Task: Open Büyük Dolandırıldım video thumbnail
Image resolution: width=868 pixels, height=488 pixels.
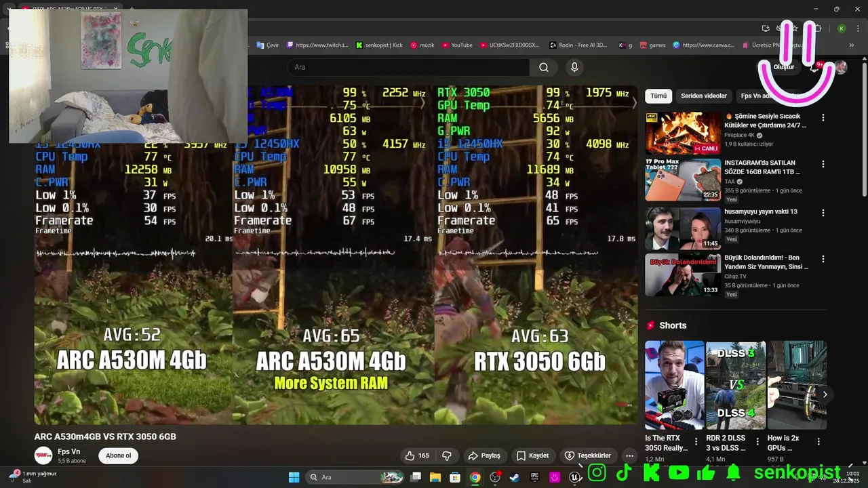Action: 683,275
